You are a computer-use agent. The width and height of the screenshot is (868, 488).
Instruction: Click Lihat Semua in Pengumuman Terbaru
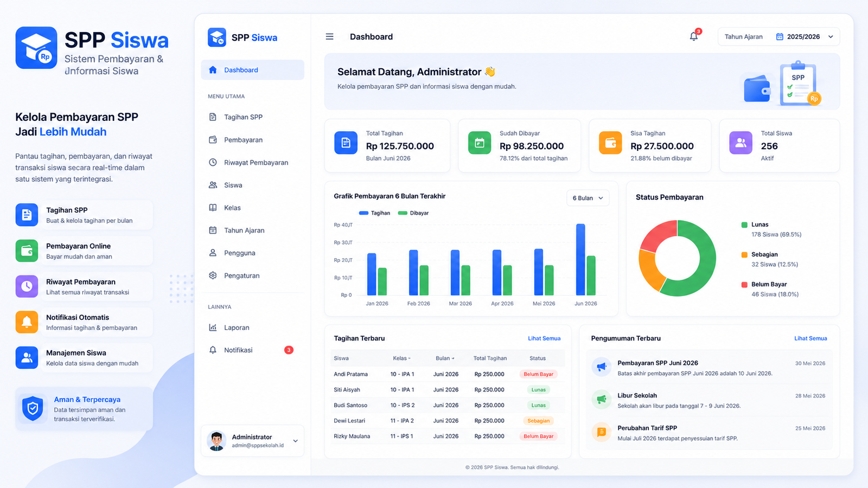coord(810,338)
